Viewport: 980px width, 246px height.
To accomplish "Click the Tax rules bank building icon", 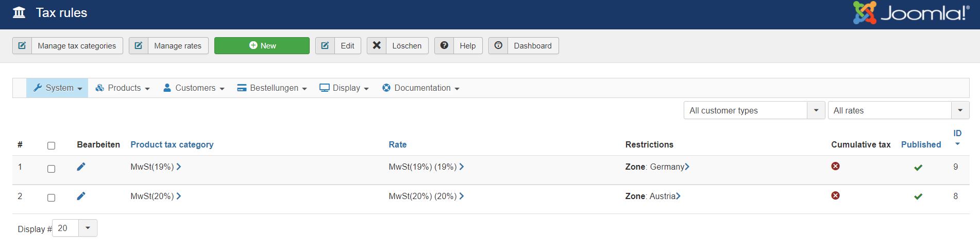I will (19, 13).
